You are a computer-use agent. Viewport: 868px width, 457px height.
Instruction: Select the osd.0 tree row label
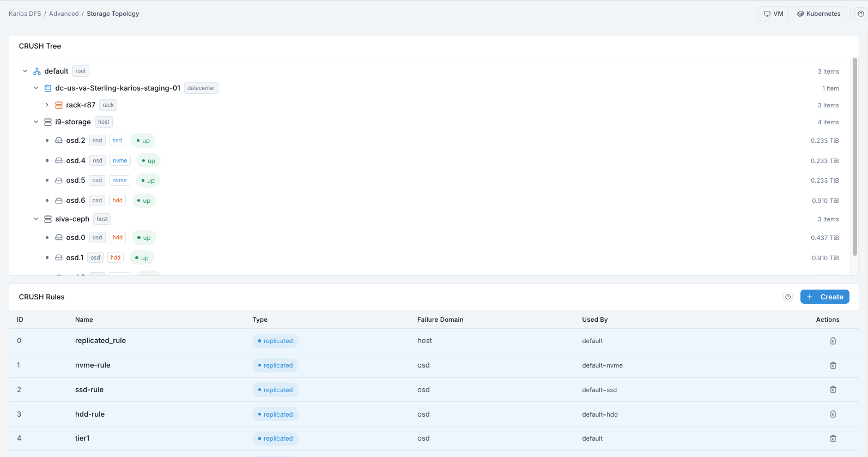click(x=76, y=238)
